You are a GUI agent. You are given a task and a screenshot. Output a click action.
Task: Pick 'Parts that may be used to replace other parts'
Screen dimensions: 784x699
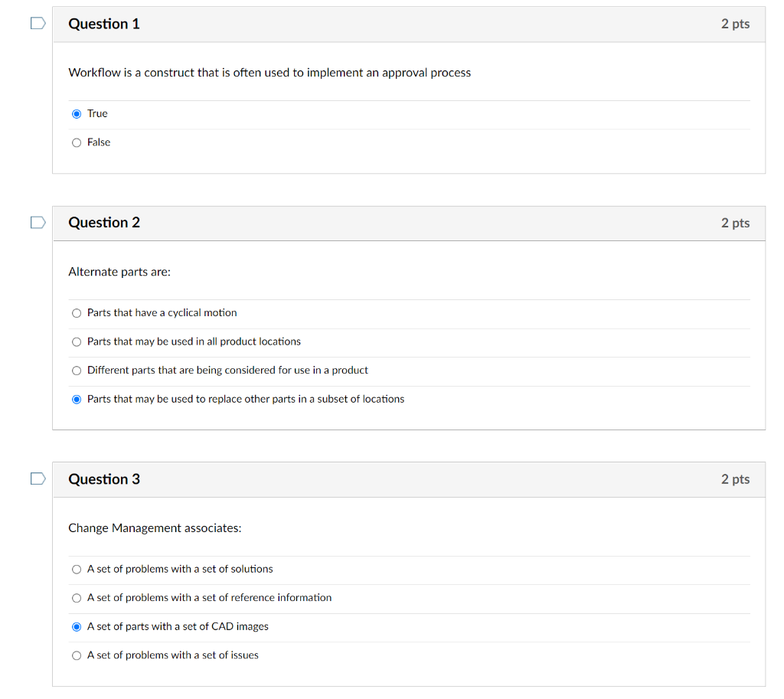77,399
